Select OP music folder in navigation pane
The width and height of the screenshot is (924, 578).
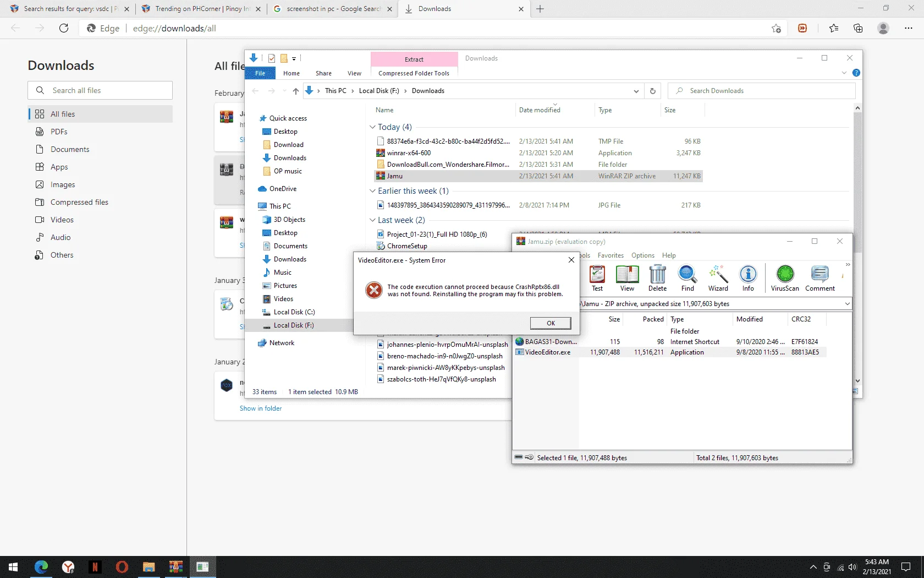(x=288, y=171)
